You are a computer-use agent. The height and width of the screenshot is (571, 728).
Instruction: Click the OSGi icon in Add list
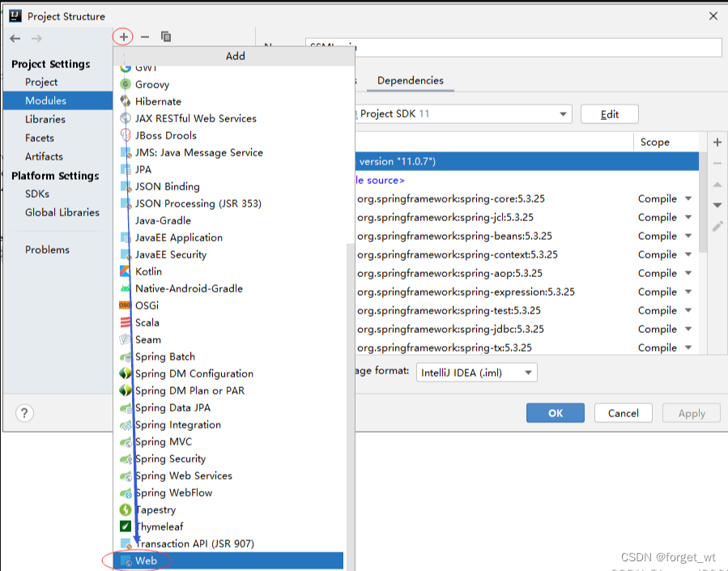(x=125, y=305)
